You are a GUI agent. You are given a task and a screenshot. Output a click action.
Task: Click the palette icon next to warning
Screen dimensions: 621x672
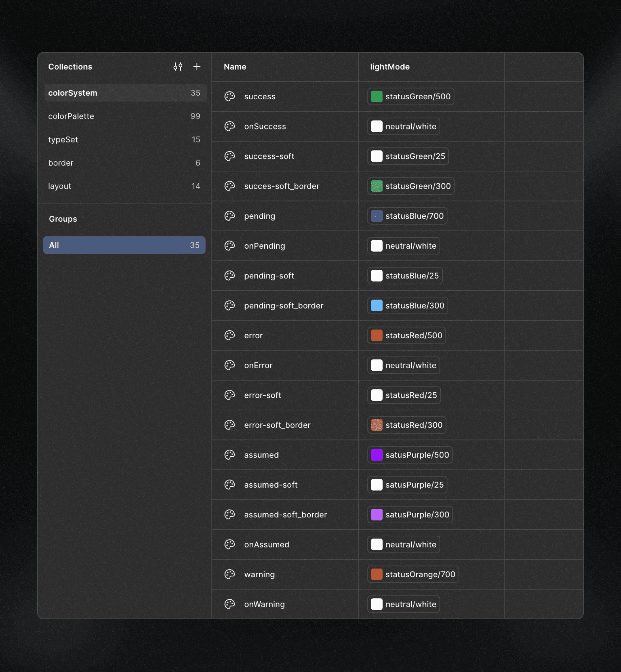229,574
